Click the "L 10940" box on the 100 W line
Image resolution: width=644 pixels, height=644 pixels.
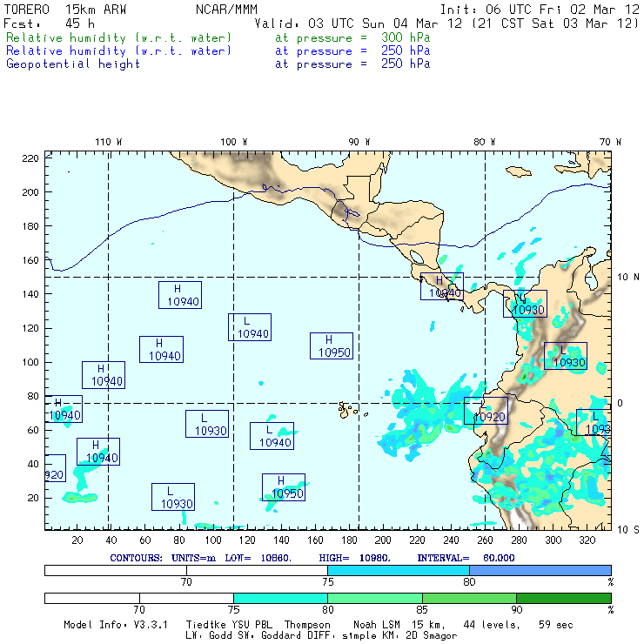[x=250, y=327]
